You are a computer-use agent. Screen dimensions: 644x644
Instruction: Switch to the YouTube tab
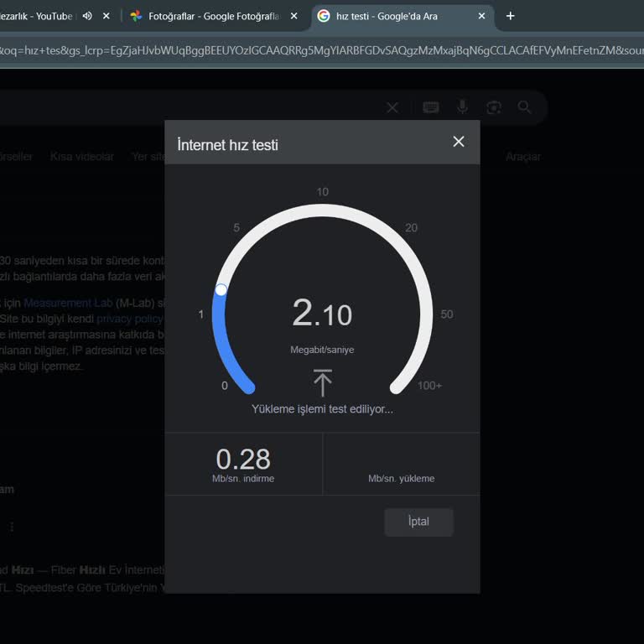[x=36, y=16]
